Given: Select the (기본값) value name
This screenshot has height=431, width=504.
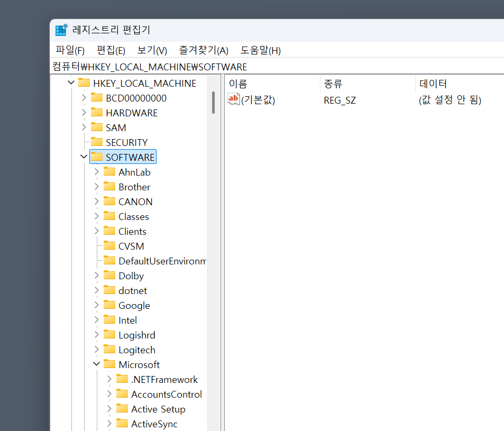Looking at the screenshot, I should coord(258,100).
